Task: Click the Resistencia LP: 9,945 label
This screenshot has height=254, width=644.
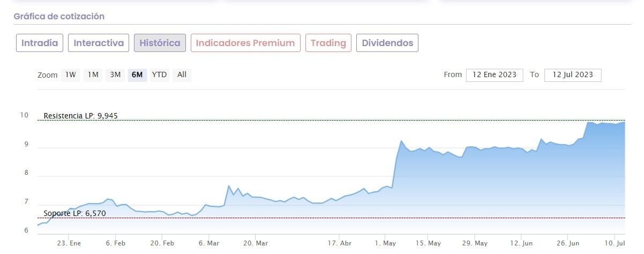Action: (x=80, y=115)
